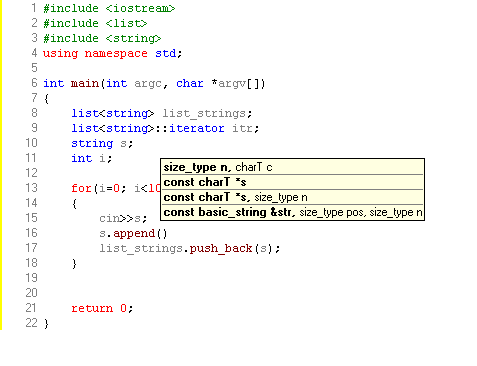477x366 pixels.
Task: Click 'list_strings' variable declaration on line 8
Action: pyautogui.click(x=203, y=114)
